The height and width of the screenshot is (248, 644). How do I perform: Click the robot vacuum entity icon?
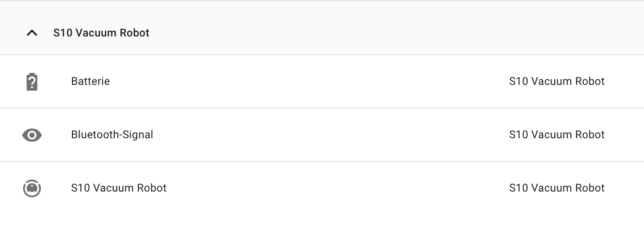(32, 188)
